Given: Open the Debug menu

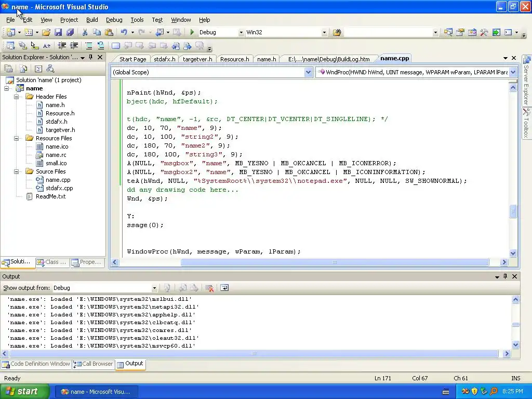Looking at the screenshot, I should (x=114, y=20).
